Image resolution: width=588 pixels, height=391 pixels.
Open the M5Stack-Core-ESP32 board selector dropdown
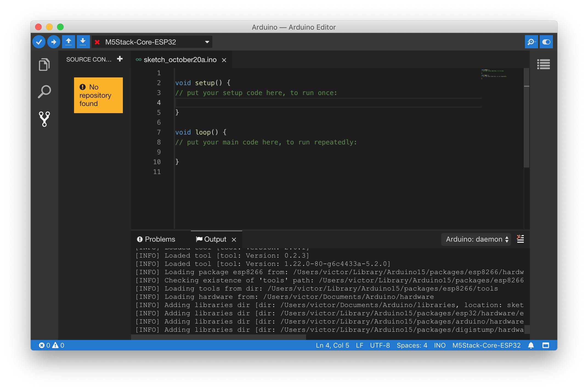click(x=152, y=42)
